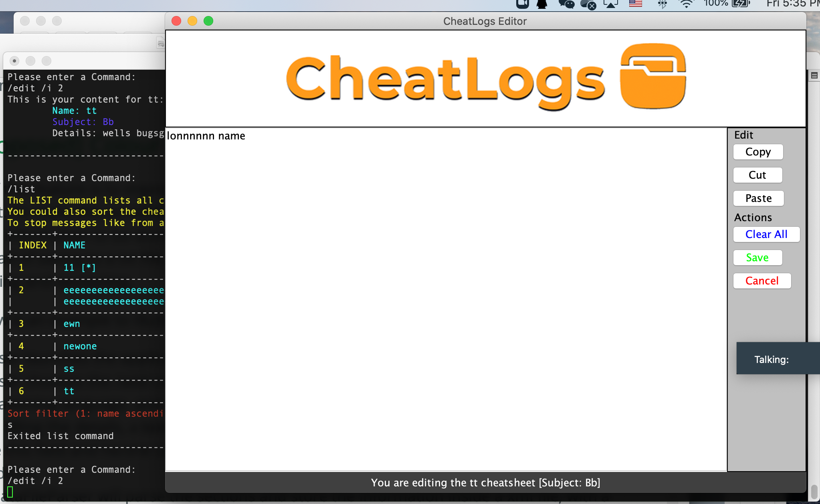Click the AirPlay display icon

point(611,4)
